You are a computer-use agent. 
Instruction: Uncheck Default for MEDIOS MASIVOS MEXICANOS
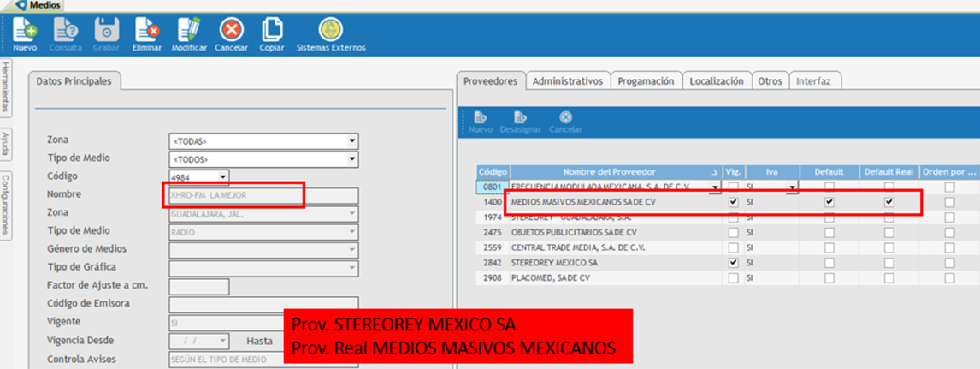pyautogui.click(x=829, y=203)
